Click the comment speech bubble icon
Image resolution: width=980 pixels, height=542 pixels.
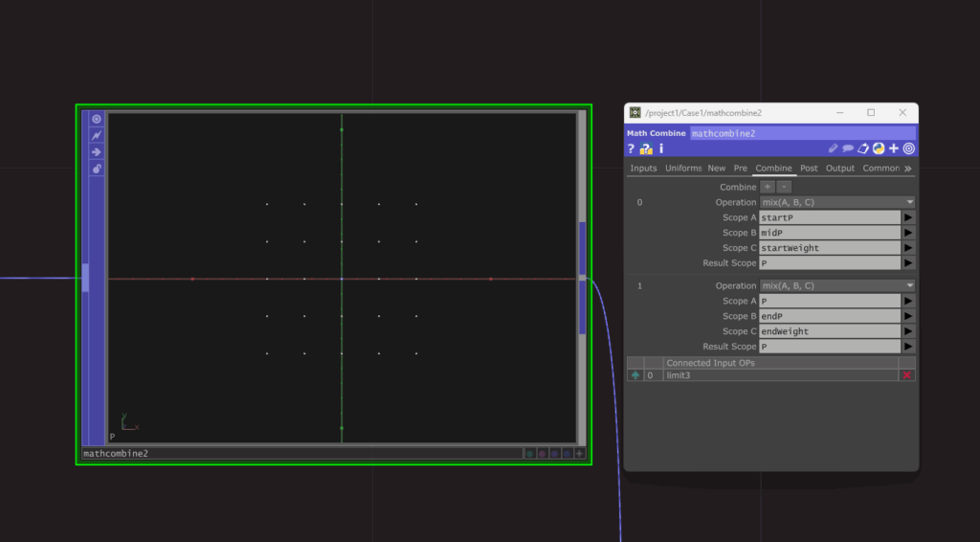click(x=848, y=148)
